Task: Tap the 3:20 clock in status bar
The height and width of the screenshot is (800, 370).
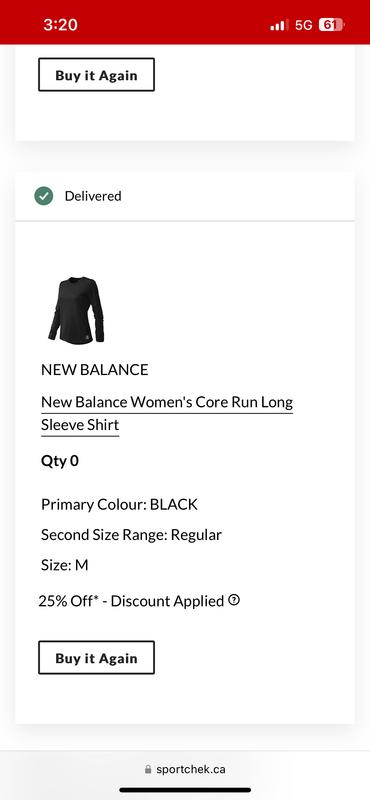Action: [60, 24]
